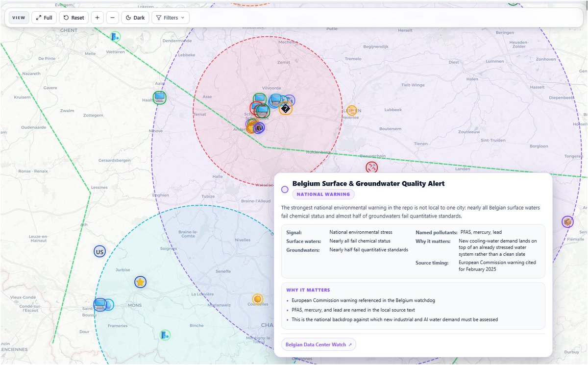Select the package box marker near Flémalle
Viewport: 588px width, 365px height.
(567, 222)
